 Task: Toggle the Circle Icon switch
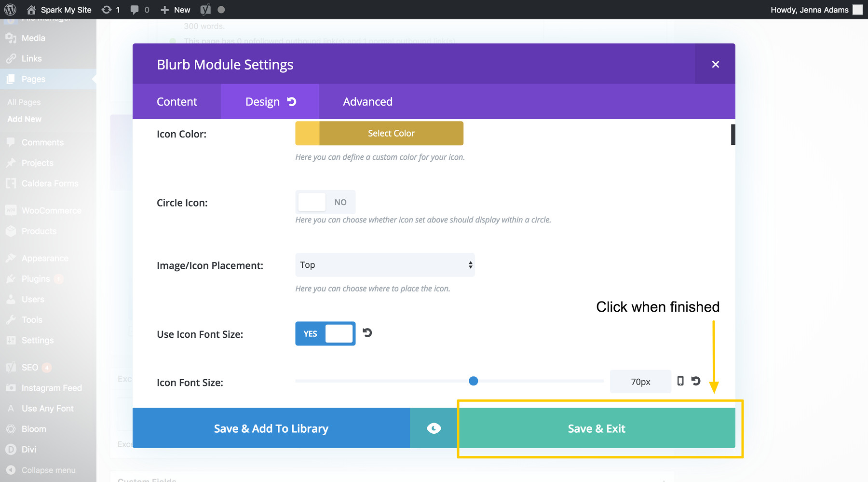click(325, 202)
